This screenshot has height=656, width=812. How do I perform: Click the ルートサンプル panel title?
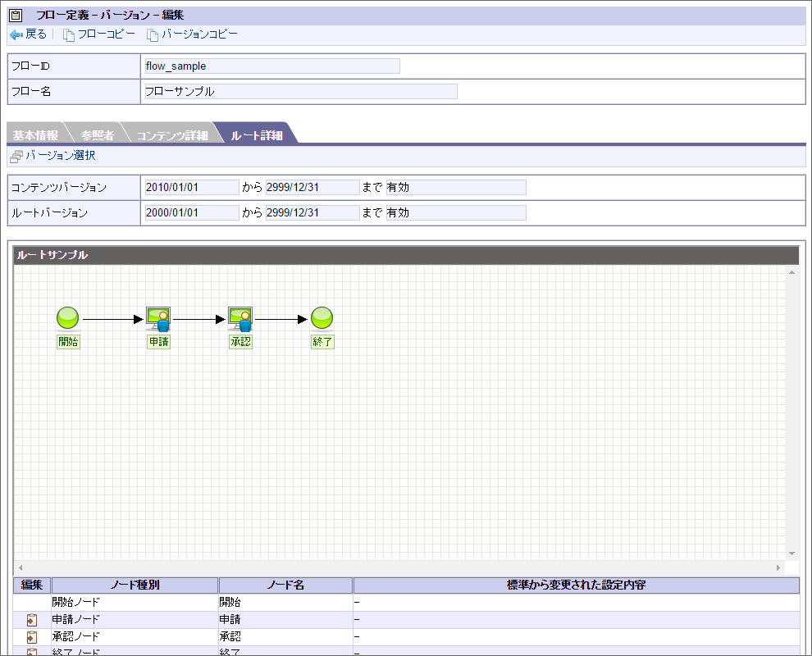52,255
